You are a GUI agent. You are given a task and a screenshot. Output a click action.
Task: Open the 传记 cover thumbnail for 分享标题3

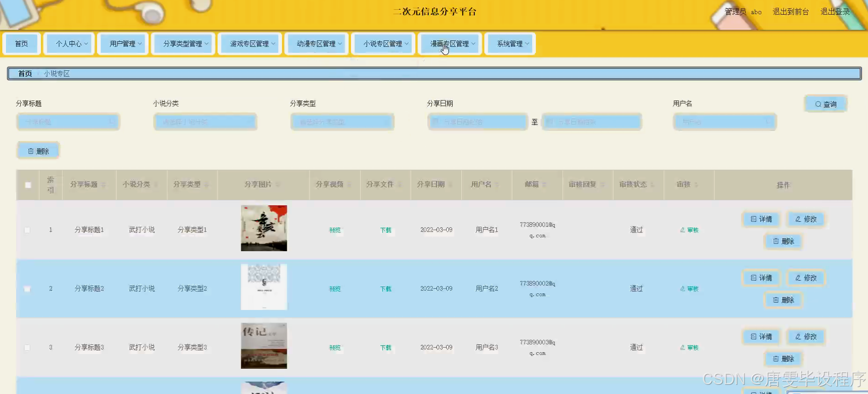(x=264, y=346)
